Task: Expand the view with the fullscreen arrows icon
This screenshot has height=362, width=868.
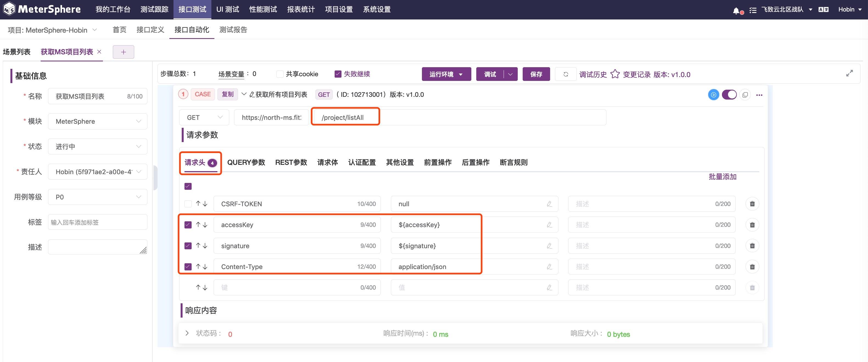Action: [x=850, y=73]
